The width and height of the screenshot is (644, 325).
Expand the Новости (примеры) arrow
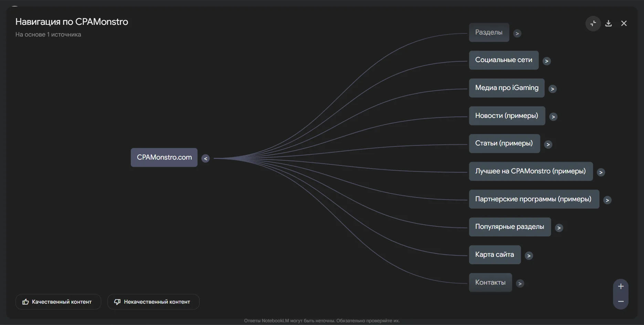click(553, 117)
